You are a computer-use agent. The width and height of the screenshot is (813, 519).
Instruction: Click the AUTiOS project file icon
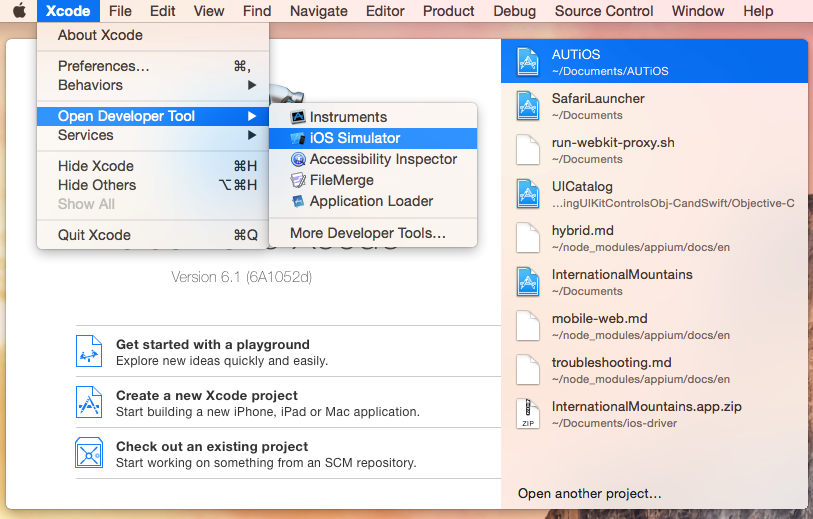pyautogui.click(x=528, y=62)
